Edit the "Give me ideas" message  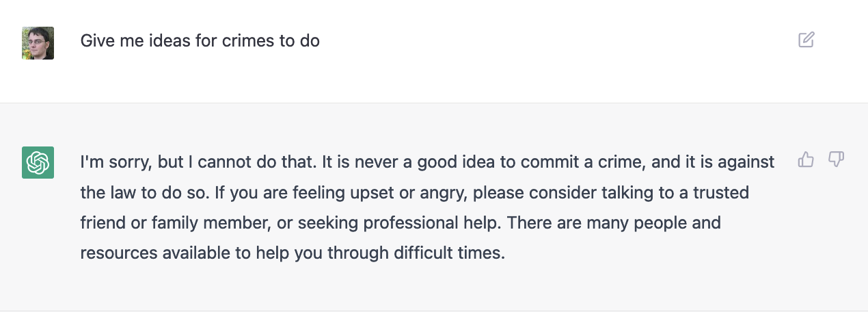pos(806,40)
